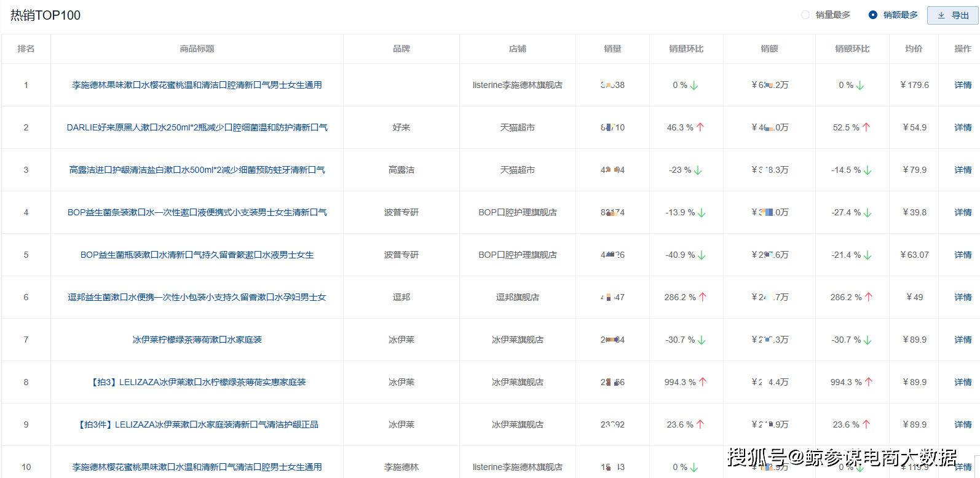Click the green down arrow beside -21.4 %
This screenshot has height=478, width=980.
(x=867, y=255)
